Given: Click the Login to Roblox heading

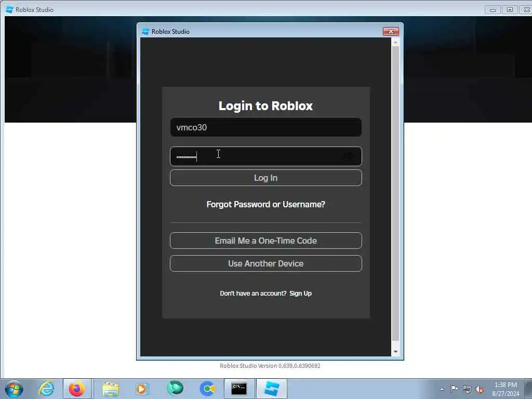Looking at the screenshot, I should pos(265,106).
